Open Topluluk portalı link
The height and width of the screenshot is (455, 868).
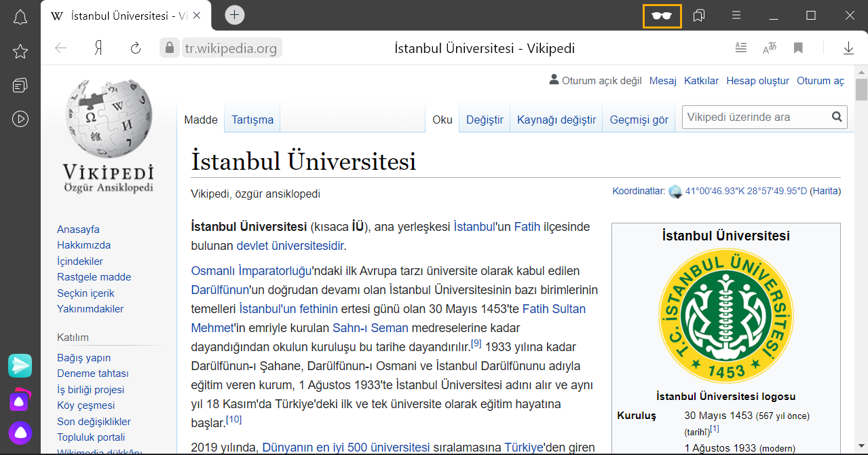coord(91,437)
